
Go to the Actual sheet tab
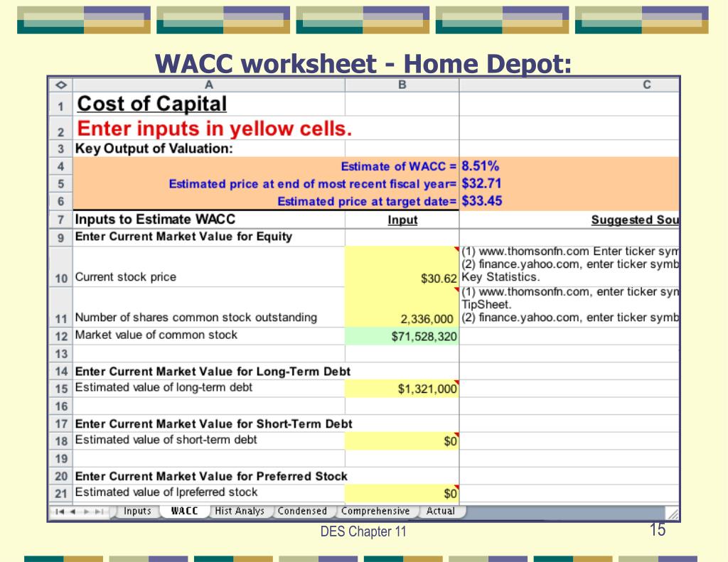point(441,511)
